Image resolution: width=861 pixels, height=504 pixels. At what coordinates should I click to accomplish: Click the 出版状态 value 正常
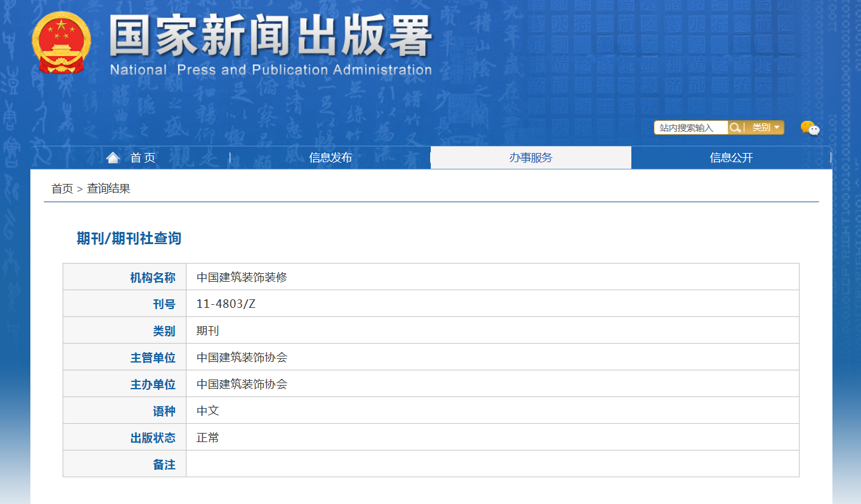click(208, 438)
